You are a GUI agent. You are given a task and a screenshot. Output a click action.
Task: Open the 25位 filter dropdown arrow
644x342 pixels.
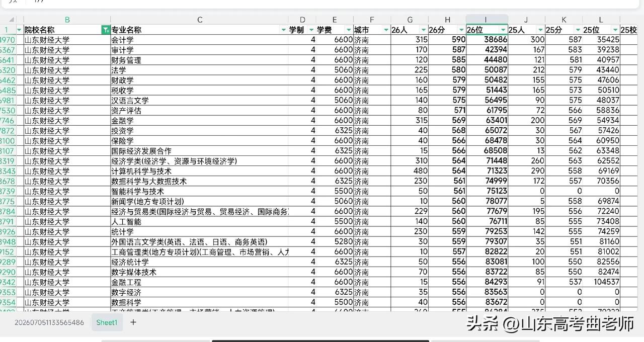(615, 30)
